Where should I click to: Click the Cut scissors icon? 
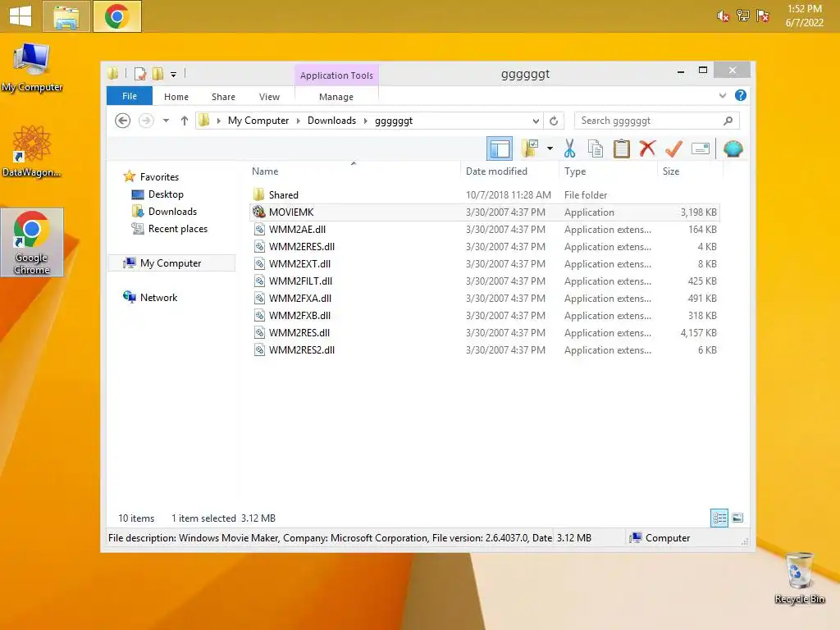[569, 148]
